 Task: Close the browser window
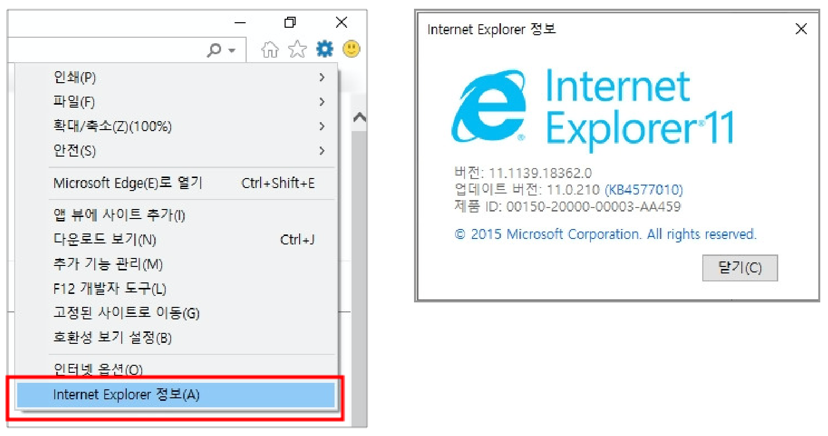(342, 23)
